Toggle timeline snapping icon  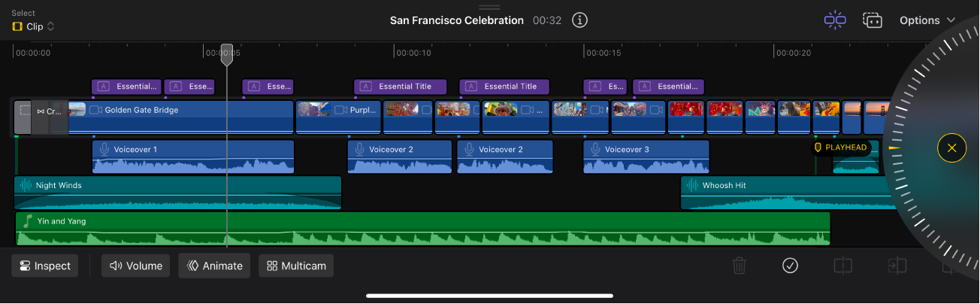pyautogui.click(x=835, y=20)
